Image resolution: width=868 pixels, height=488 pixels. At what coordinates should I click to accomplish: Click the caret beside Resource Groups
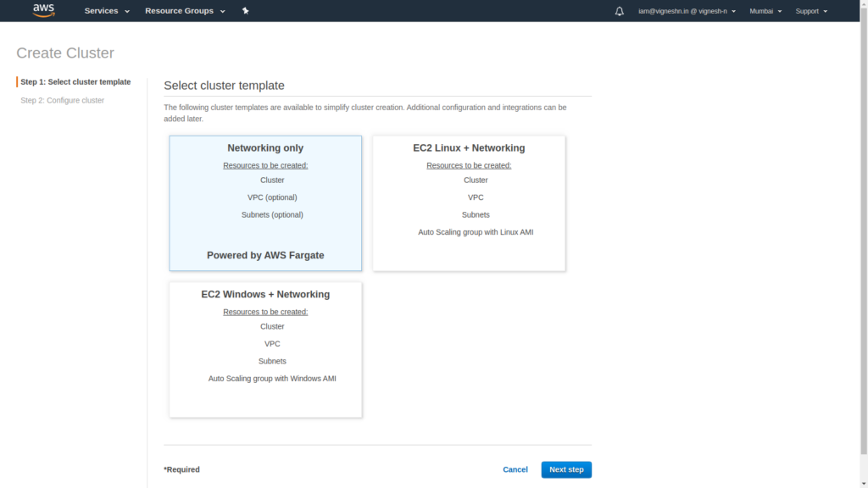pyautogui.click(x=223, y=11)
